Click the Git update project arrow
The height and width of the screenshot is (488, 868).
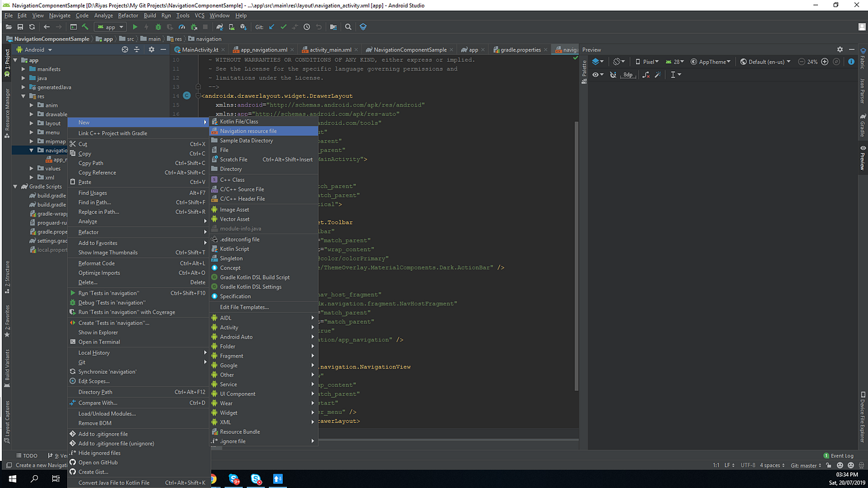pos(272,27)
